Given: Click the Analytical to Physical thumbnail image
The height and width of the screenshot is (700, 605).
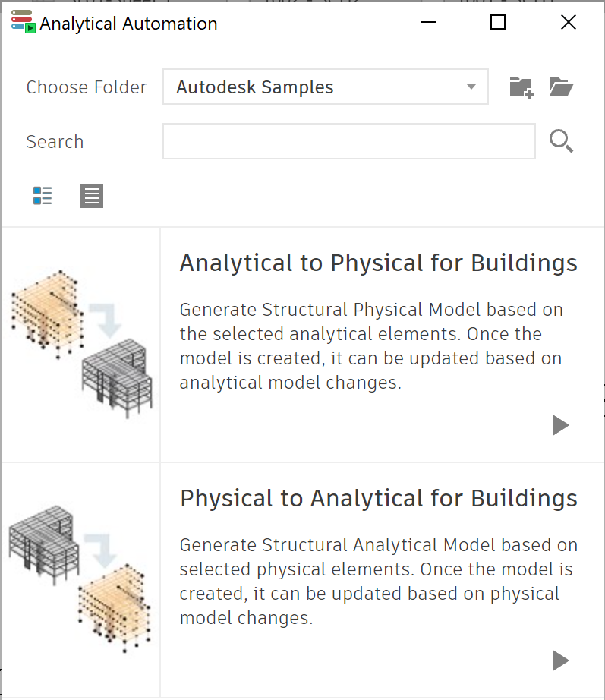Looking at the screenshot, I should 82,344.
